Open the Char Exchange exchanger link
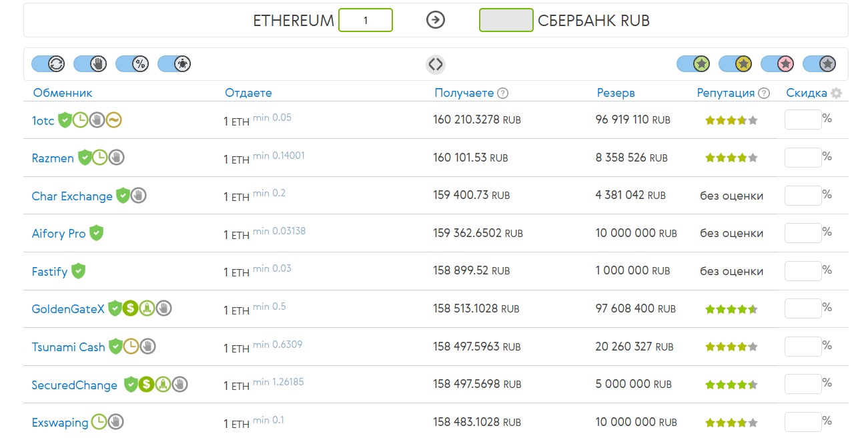Viewport: 868px width, 440px height. [72, 196]
